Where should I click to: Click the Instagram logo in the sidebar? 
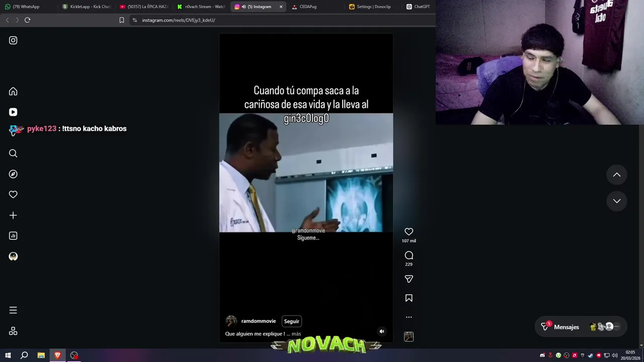pos(13,40)
